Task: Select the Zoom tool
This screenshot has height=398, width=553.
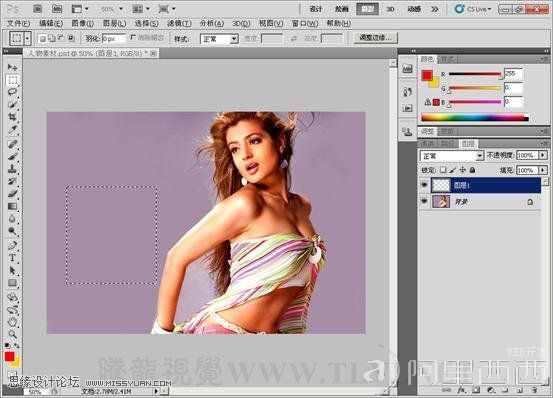Action: click(12, 334)
